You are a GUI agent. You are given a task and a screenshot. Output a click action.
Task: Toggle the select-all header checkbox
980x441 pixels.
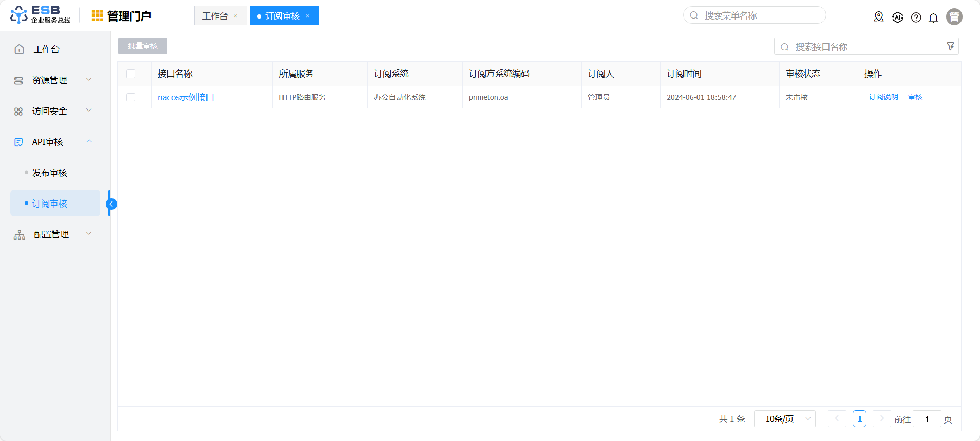click(x=131, y=74)
